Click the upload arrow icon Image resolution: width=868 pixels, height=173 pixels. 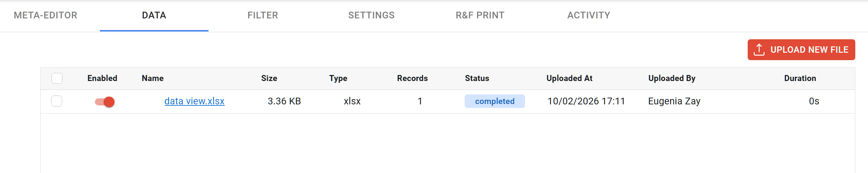(x=759, y=50)
